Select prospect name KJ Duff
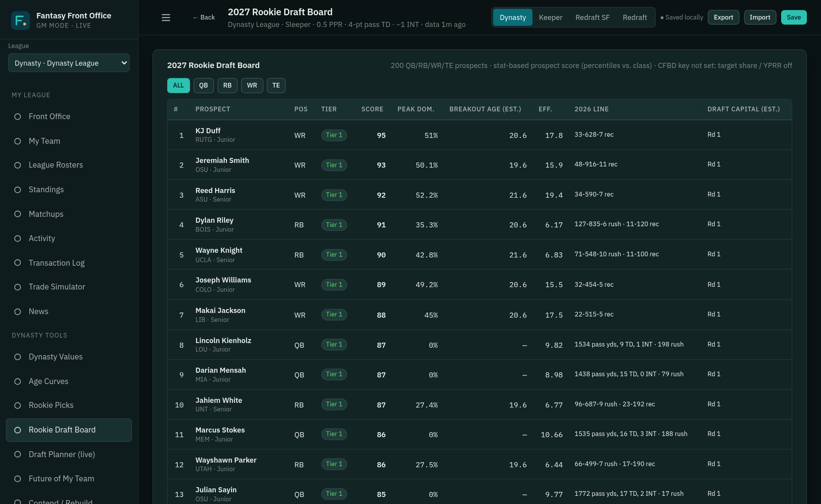Viewport: 821px width, 504px height. click(x=208, y=131)
